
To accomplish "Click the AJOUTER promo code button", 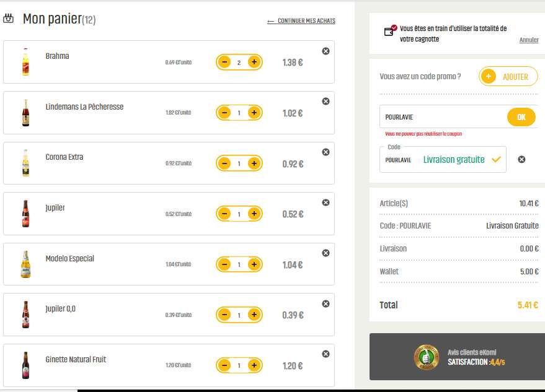I will [x=508, y=76].
